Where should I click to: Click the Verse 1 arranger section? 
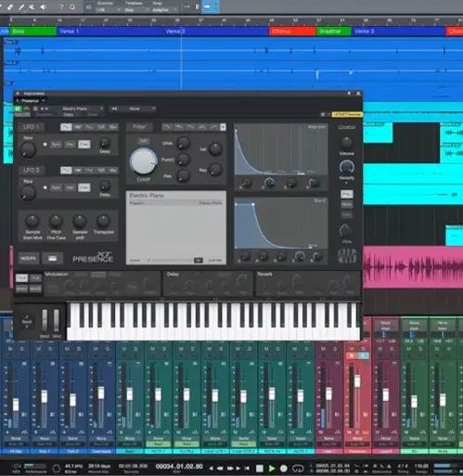[x=111, y=32]
